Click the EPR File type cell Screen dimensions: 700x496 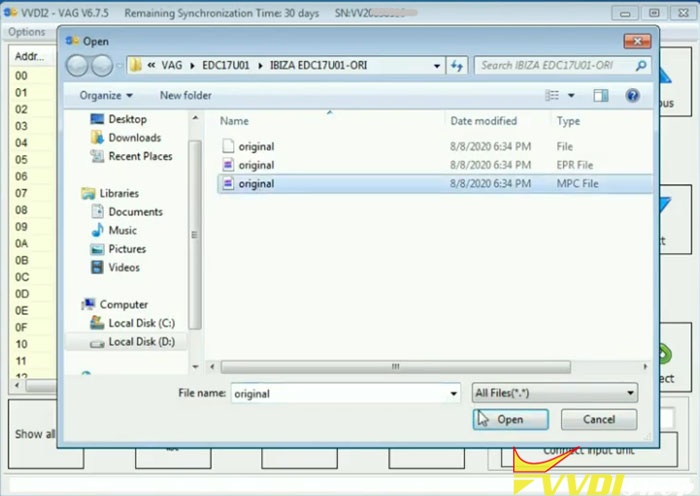[x=575, y=165]
